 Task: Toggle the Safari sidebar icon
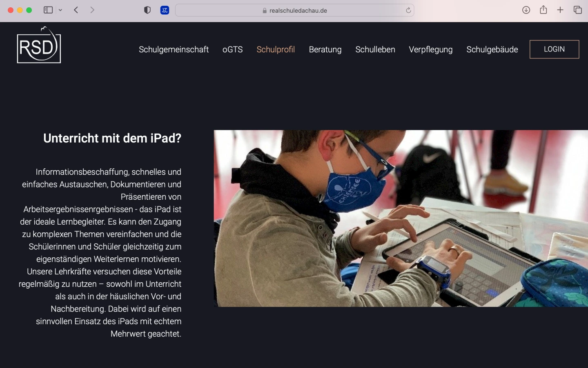[x=48, y=10]
